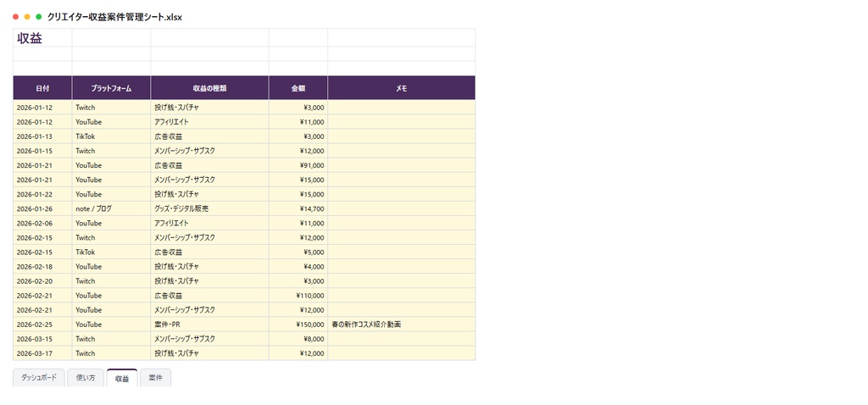This screenshot has height=405, width=868.
Task: Click the empty memo cell in the 2026-01-26 row
Action: [x=401, y=208]
